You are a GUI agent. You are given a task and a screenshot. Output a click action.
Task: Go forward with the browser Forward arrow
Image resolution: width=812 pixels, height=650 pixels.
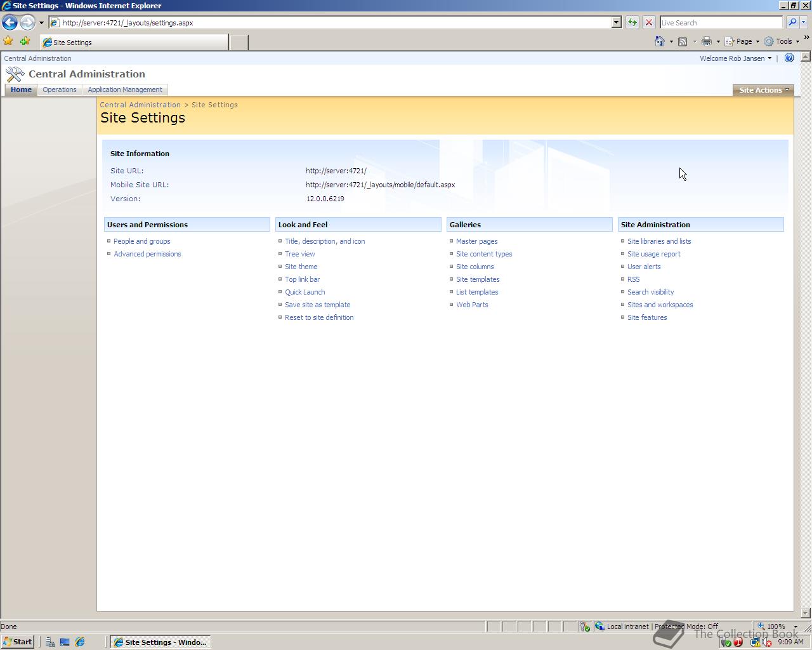point(27,23)
